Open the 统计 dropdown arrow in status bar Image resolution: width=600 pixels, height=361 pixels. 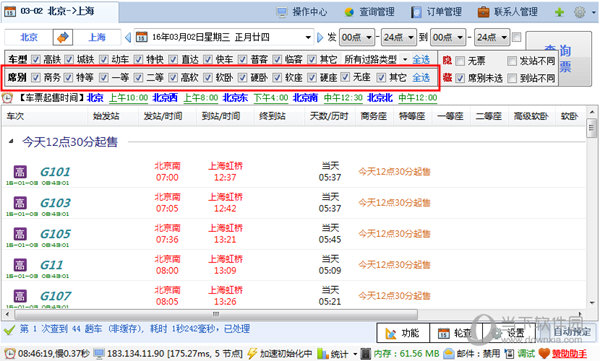tap(355, 354)
